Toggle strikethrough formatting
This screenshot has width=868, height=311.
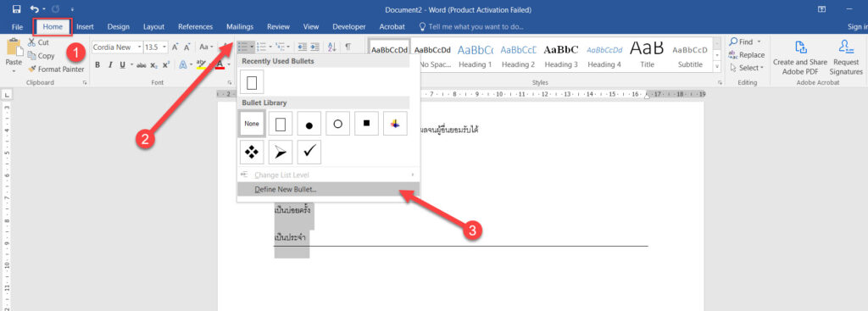142,64
